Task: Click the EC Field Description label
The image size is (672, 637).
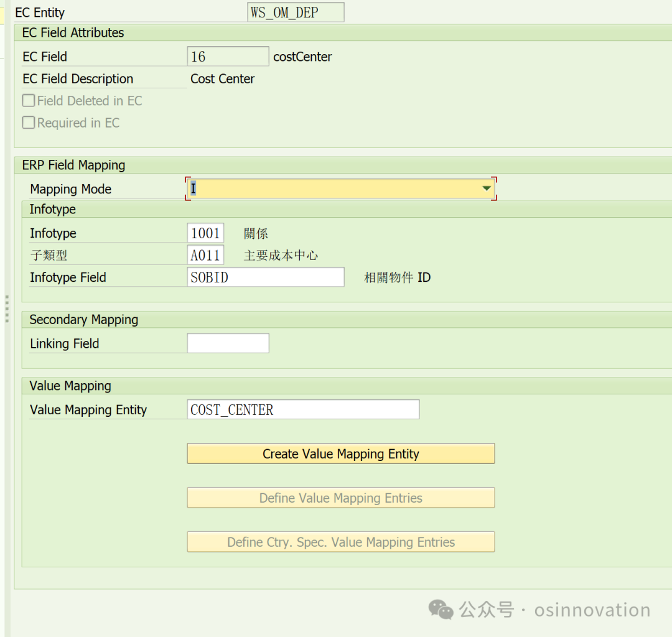Action: [78, 79]
